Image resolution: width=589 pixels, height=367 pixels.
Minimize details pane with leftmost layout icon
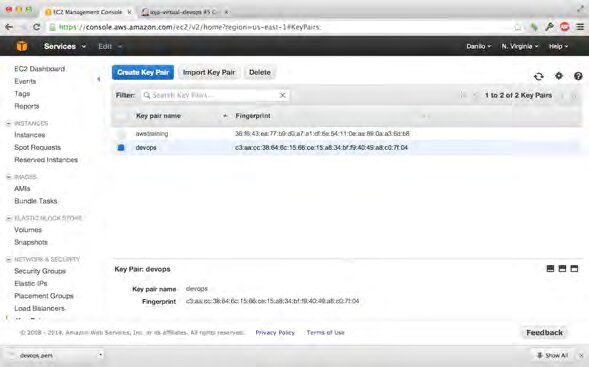(x=550, y=269)
